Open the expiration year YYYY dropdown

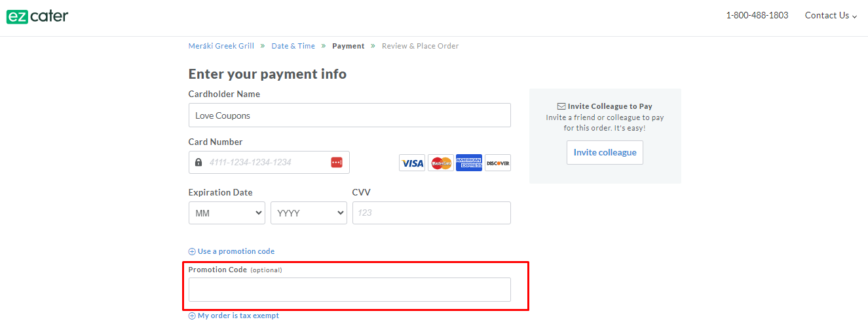click(309, 213)
